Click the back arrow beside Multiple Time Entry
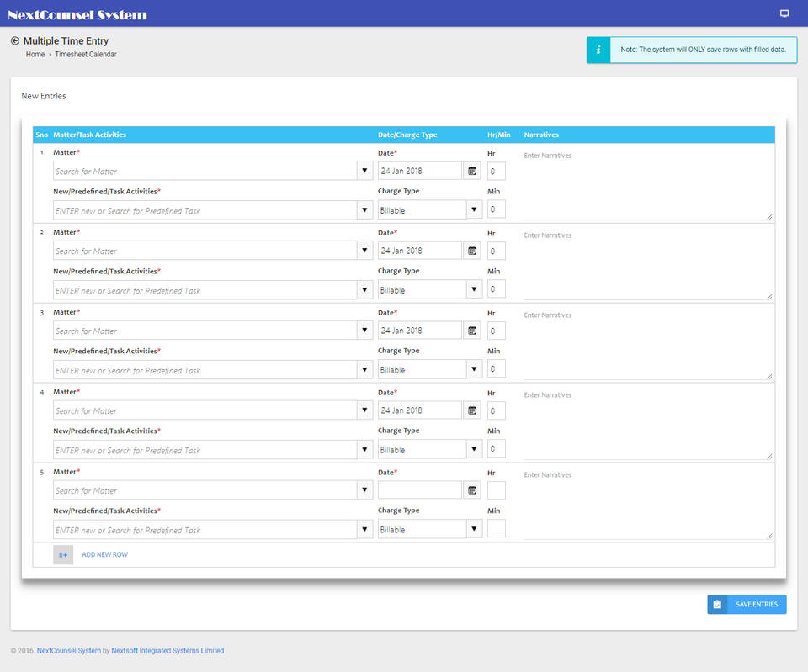Screen dimensions: 808x672 click(x=14, y=40)
